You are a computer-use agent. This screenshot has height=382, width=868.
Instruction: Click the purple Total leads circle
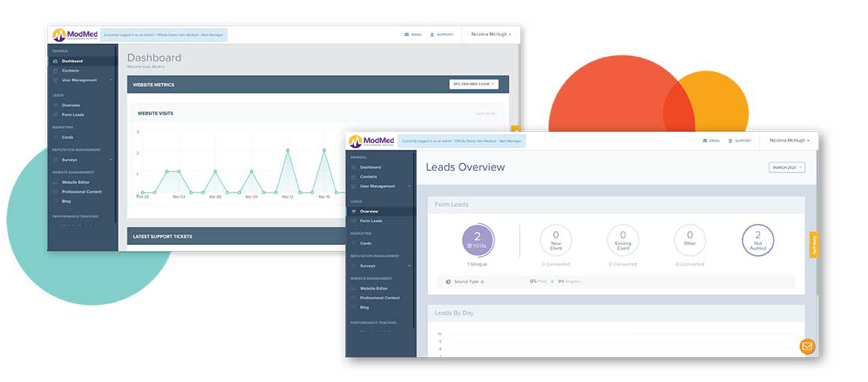477,240
